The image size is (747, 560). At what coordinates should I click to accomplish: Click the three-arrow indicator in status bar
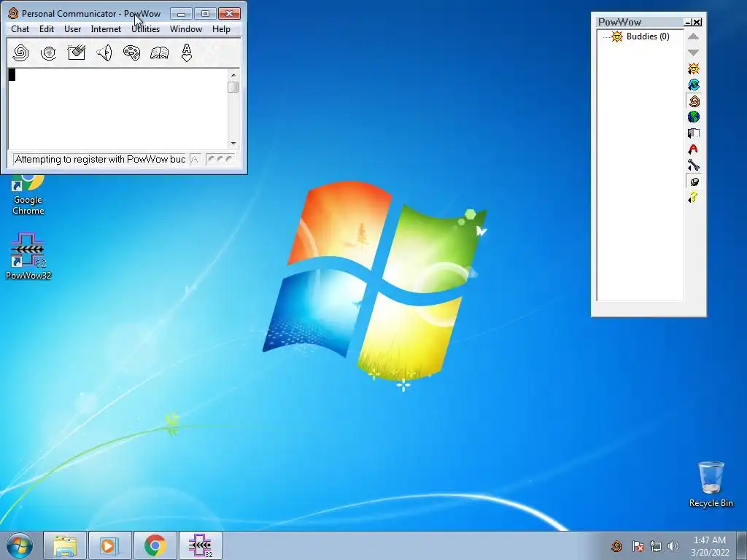click(220, 160)
